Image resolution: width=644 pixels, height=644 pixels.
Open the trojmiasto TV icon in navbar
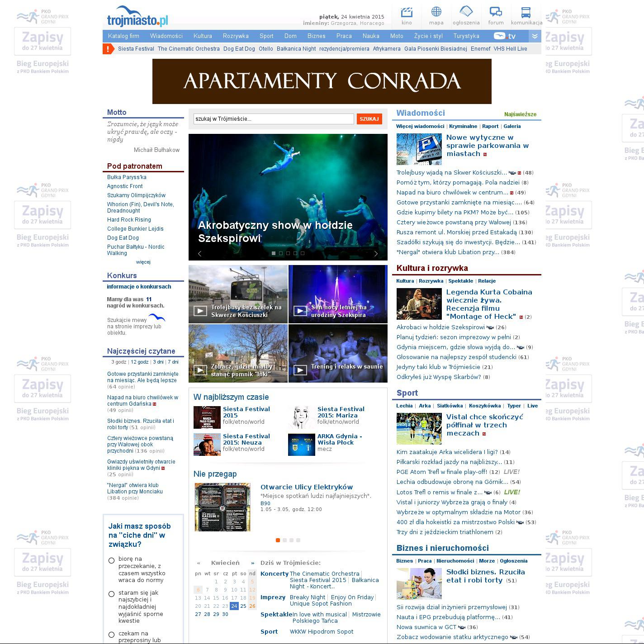pos(505,36)
